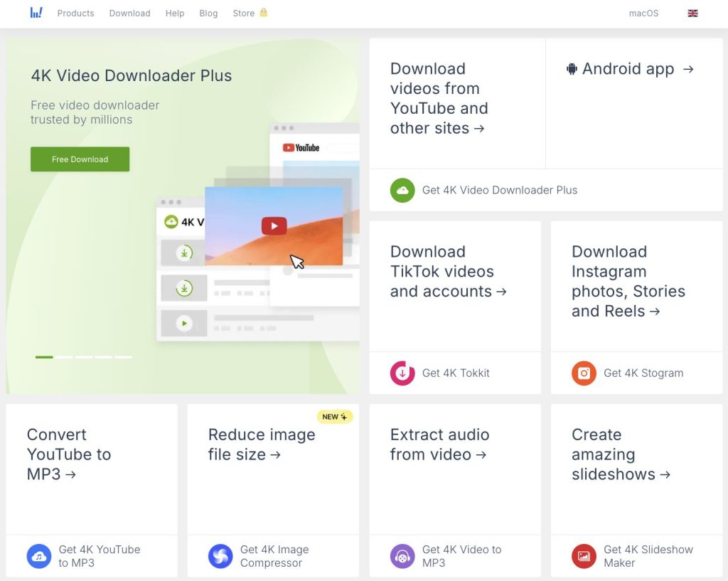Click the YouTube play button in hero image
728x581 pixels.
tap(274, 226)
